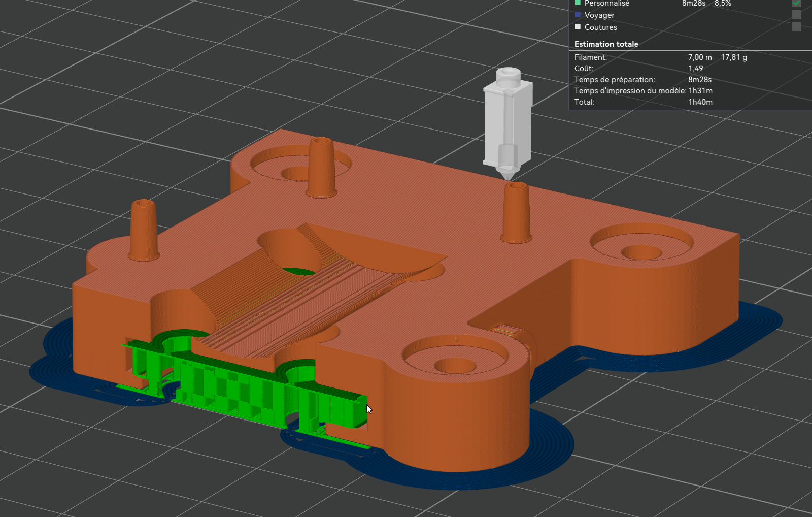The image size is (812, 517).
Task: Select the Coutures legend label
Action: 601,27
